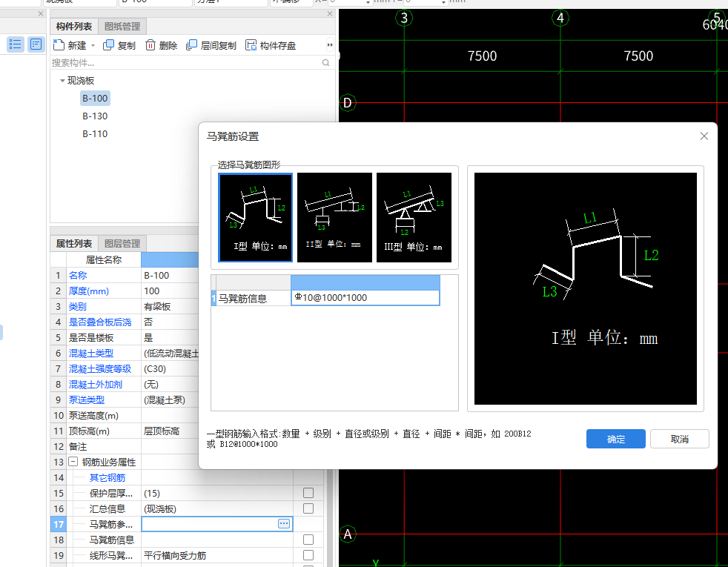Viewport: 728px width, 567px height.
Task: Expand the component toolbar overflow arrows
Action: (330, 45)
